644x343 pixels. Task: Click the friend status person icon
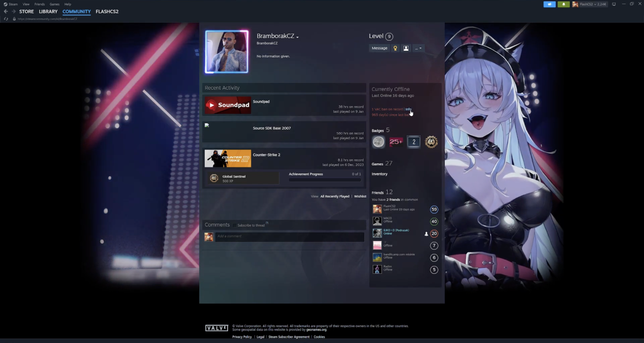click(x=406, y=48)
